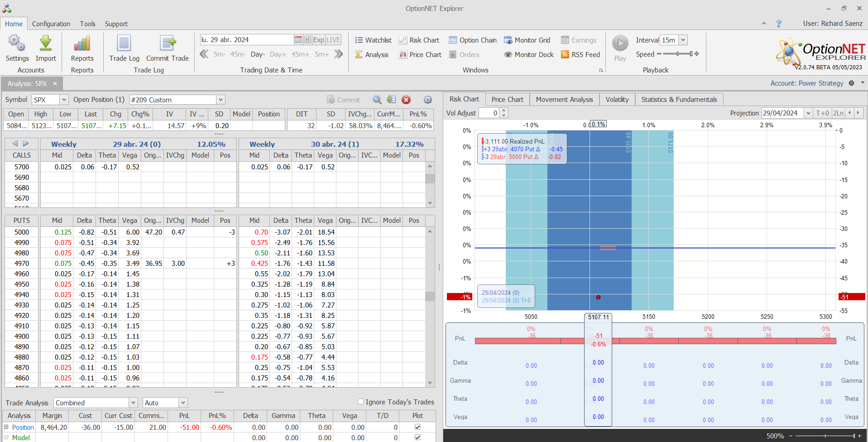868x442 pixels.
Task: Open the Symbol SPX dropdown
Action: [x=64, y=100]
